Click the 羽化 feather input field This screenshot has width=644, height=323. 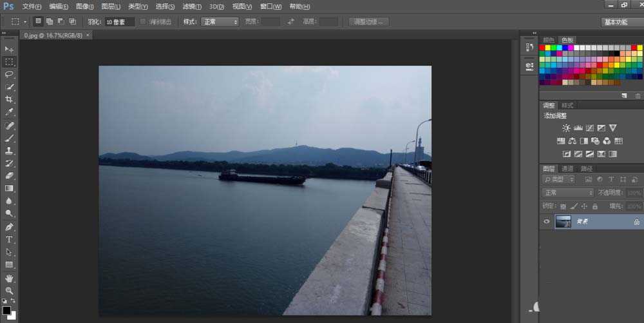pyautogui.click(x=120, y=21)
